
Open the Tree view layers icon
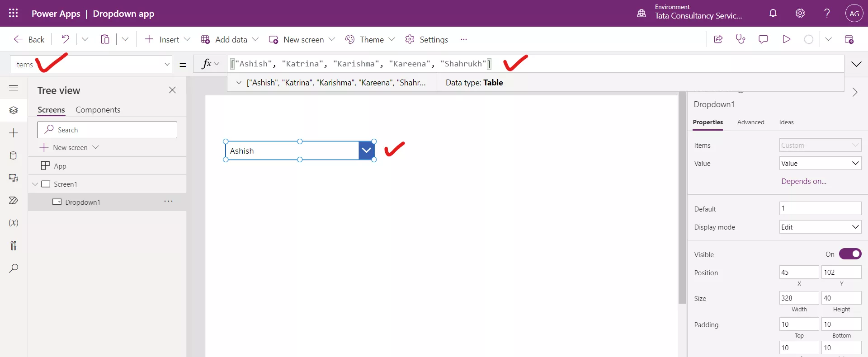14,110
